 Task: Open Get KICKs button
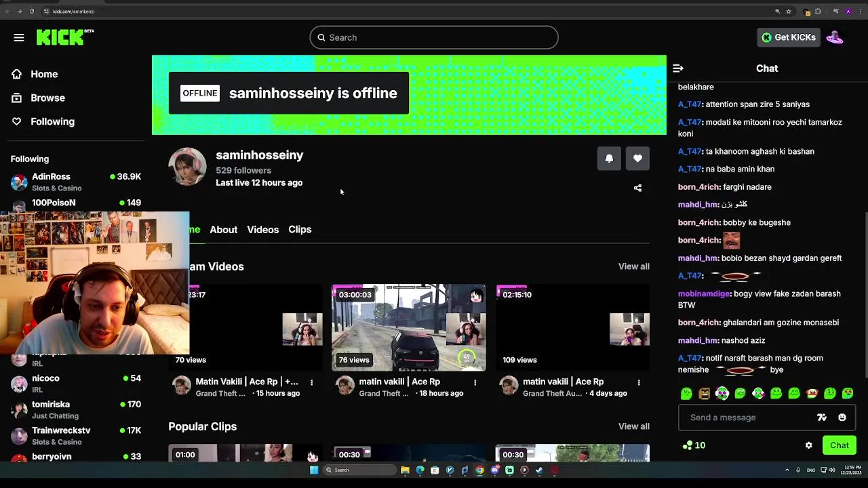click(789, 37)
